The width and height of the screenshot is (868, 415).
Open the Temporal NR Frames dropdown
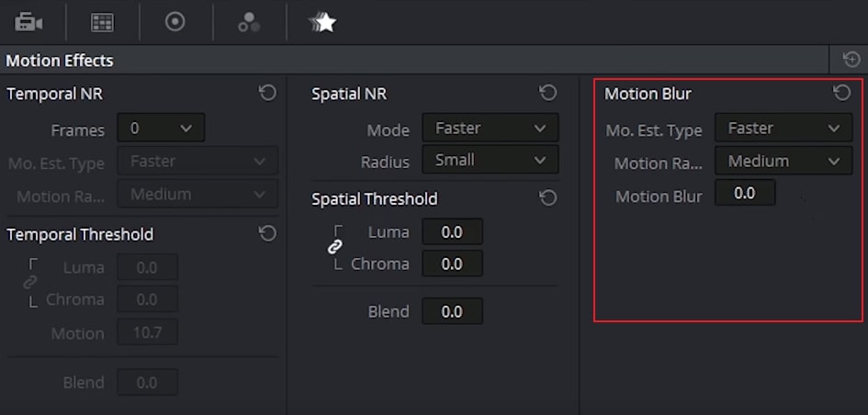pos(162,129)
